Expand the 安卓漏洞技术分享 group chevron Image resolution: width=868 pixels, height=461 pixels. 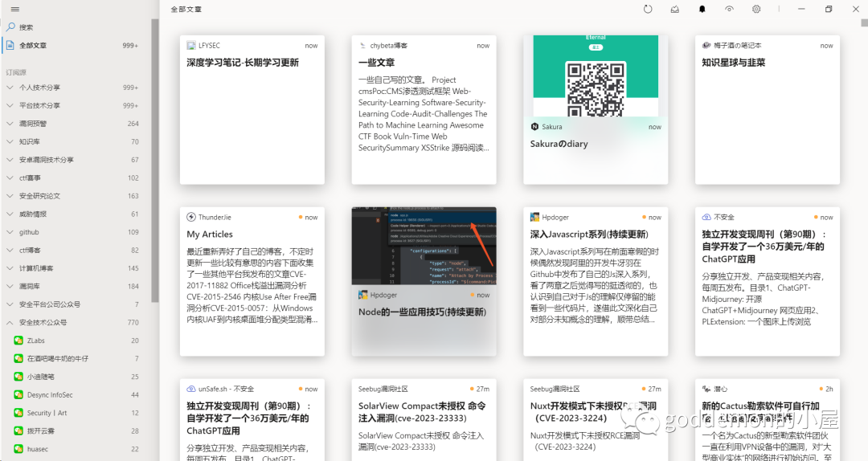point(10,159)
